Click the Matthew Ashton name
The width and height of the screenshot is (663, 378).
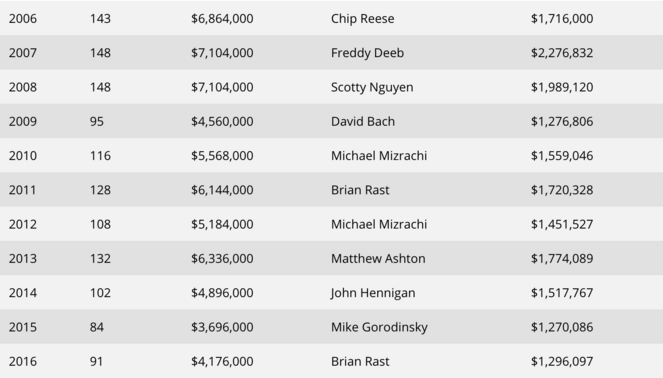coord(378,258)
